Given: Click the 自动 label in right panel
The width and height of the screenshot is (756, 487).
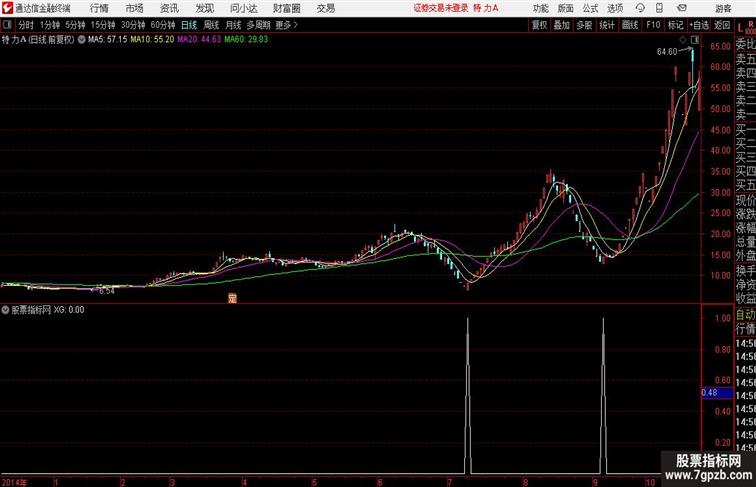Looking at the screenshot, I should 745,315.
